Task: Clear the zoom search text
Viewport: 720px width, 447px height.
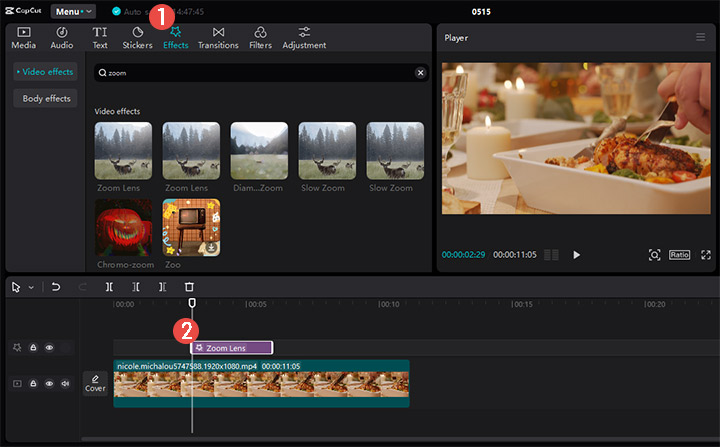Action: point(420,73)
